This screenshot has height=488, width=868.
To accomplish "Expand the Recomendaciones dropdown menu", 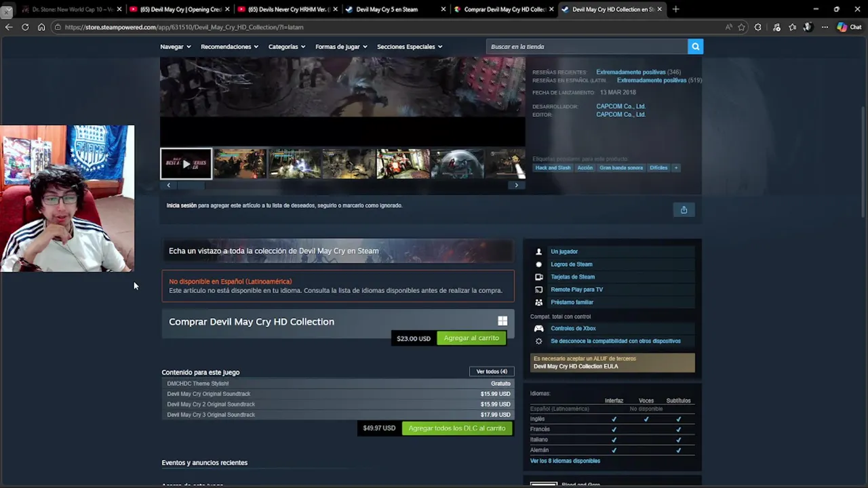I will 230,47.
